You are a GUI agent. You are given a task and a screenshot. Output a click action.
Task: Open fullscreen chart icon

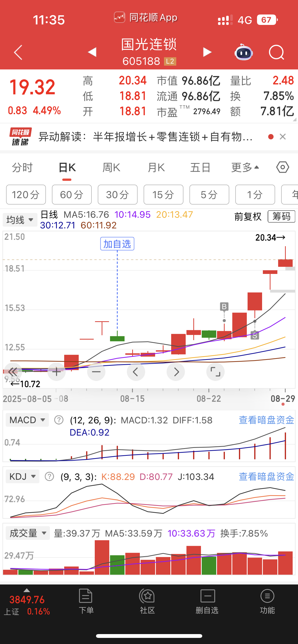point(215,372)
